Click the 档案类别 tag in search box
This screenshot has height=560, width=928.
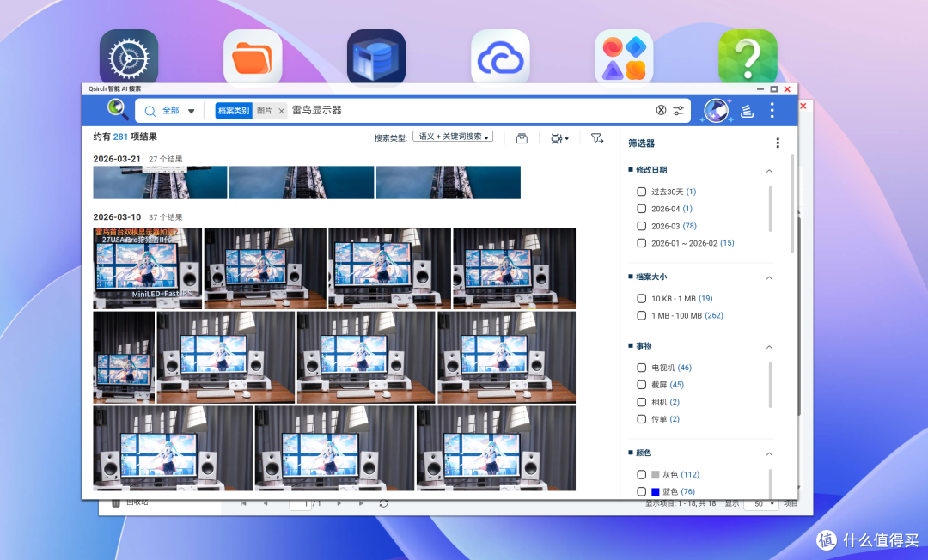(233, 111)
